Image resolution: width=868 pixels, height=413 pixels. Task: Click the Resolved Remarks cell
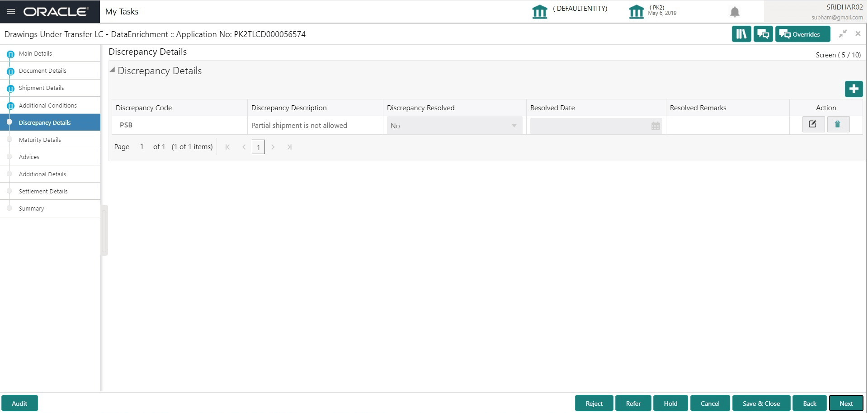728,125
